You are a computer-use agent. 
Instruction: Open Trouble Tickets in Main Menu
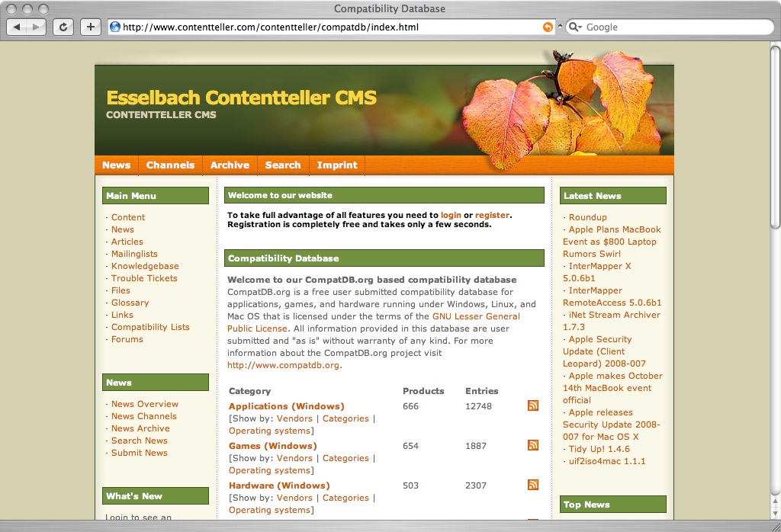tap(144, 278)
